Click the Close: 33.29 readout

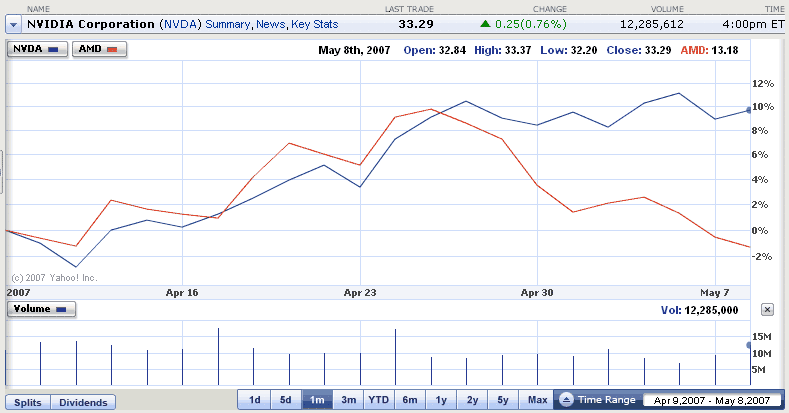pyautogui.click(x=639, y=50)
